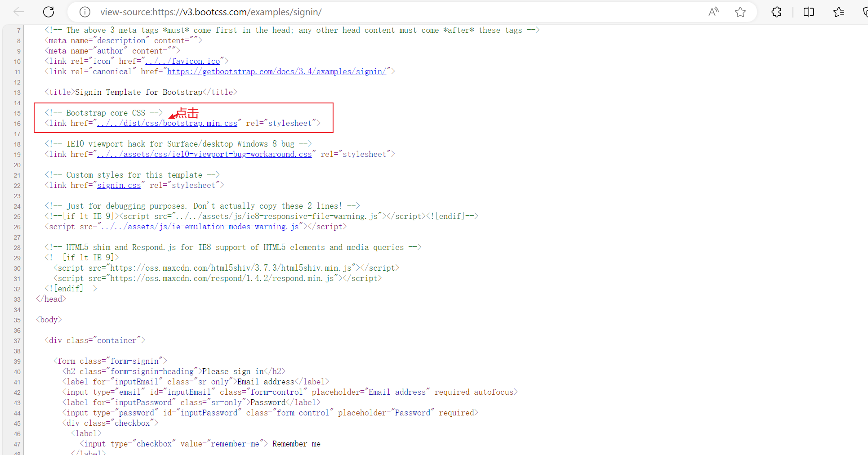Click the respond.min.js script source line
This screenshot has height=455, width=868.
tap(218, 278)
